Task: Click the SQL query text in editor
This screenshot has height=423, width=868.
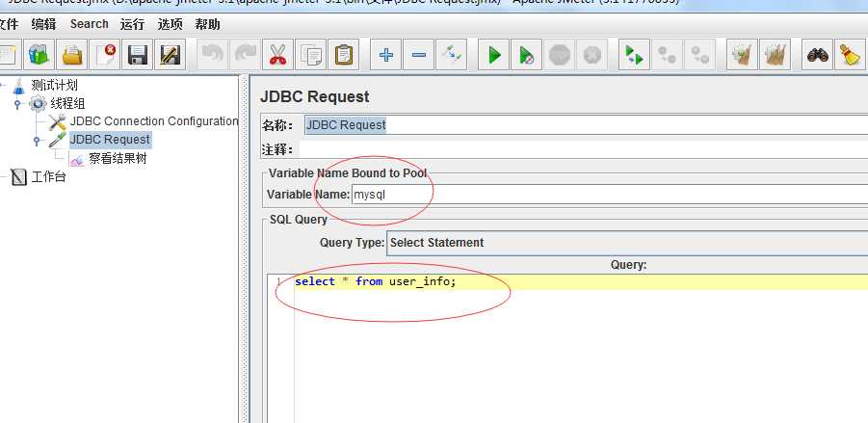Action: (x=376, y=281)
